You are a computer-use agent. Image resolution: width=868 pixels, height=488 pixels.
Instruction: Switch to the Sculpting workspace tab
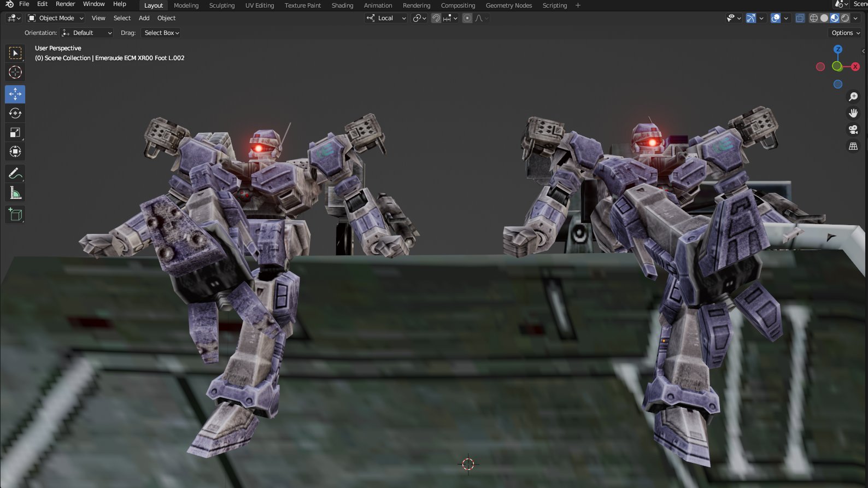tap(222, 5)
